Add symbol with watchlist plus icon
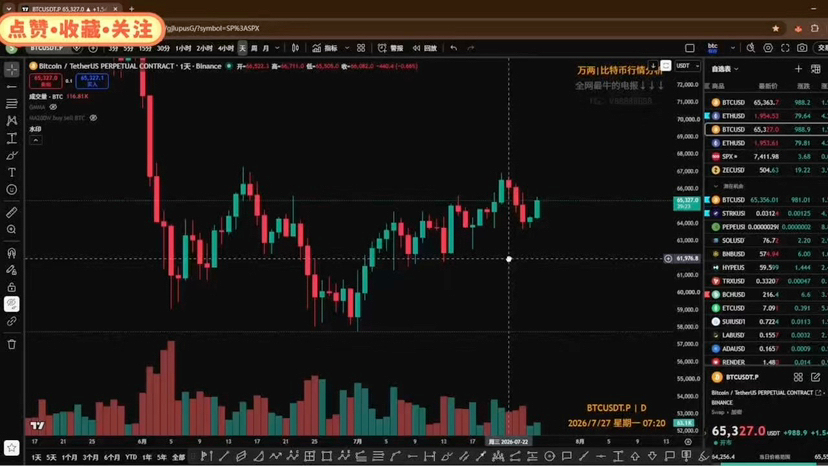 coord(798,69)
